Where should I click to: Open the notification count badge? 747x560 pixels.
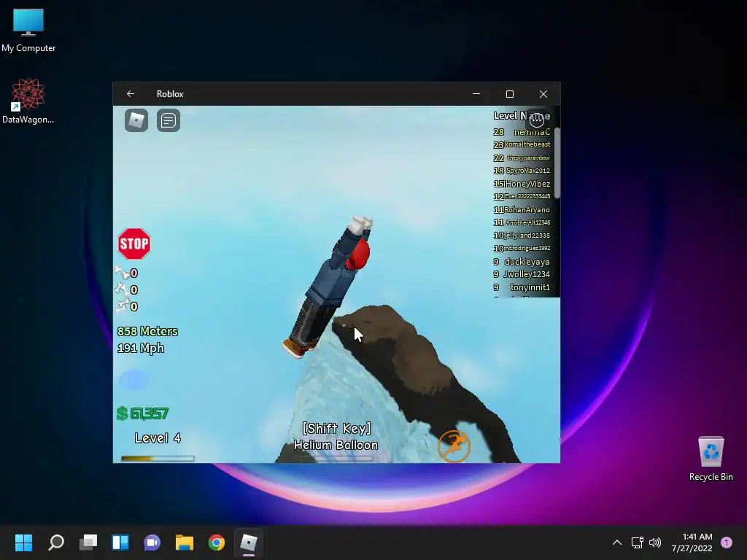[x=727, y=542]
